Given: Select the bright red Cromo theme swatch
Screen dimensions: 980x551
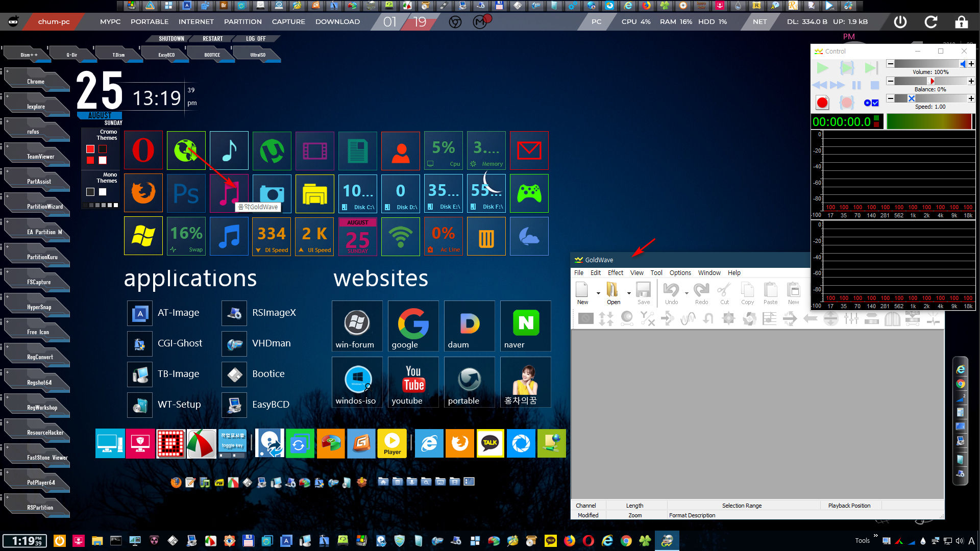Looking at the screenshot, I should [90, 149].
